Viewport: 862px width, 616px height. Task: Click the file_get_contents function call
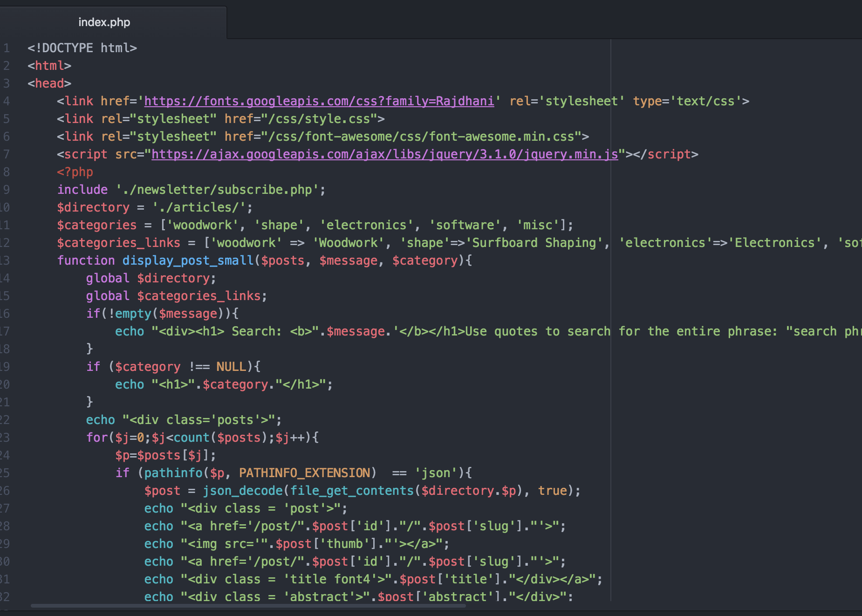(352, 491)
